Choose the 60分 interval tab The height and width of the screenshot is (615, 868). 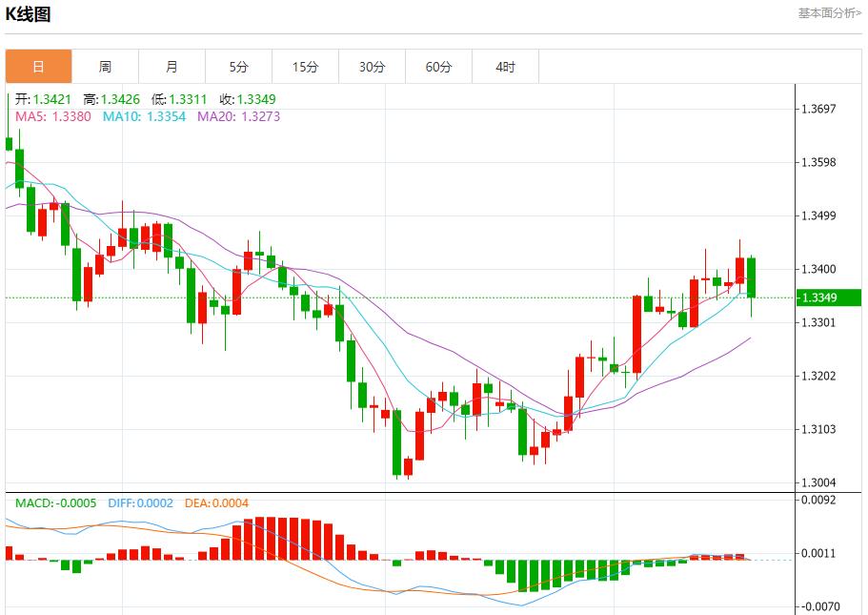point(439,67)
